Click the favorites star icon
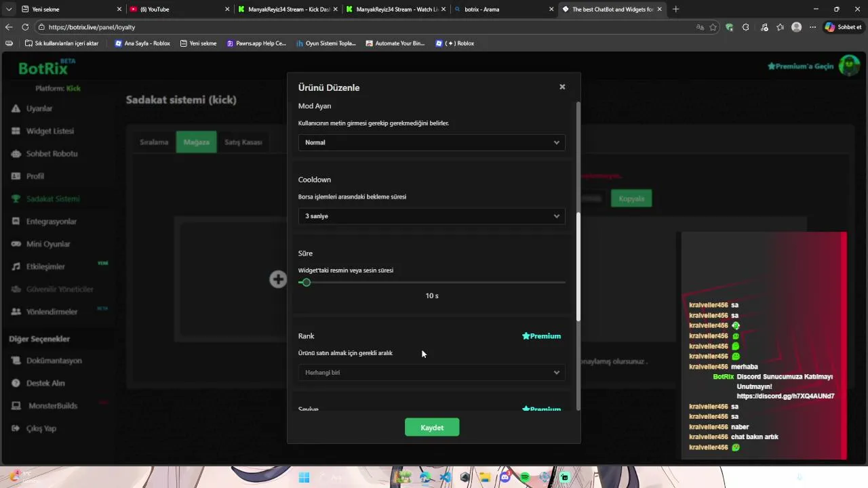868x488 pixels. point(713,27)
